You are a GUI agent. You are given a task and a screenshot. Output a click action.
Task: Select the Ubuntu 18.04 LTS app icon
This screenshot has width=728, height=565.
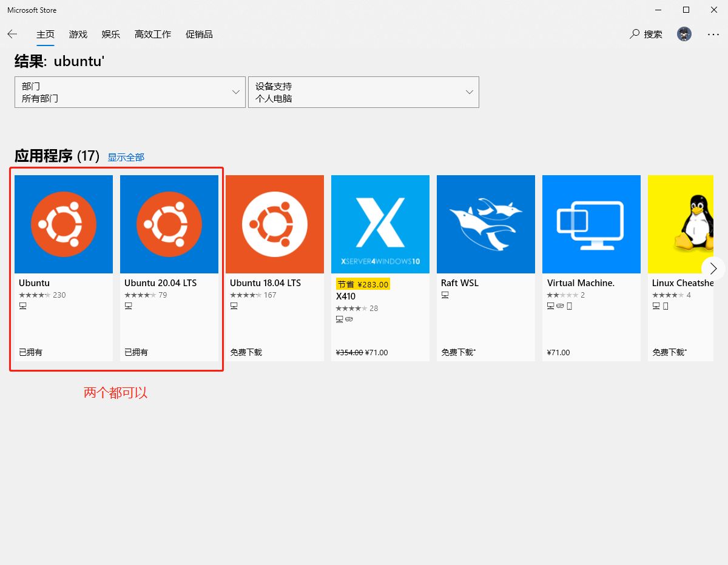[x=274, y=224]
